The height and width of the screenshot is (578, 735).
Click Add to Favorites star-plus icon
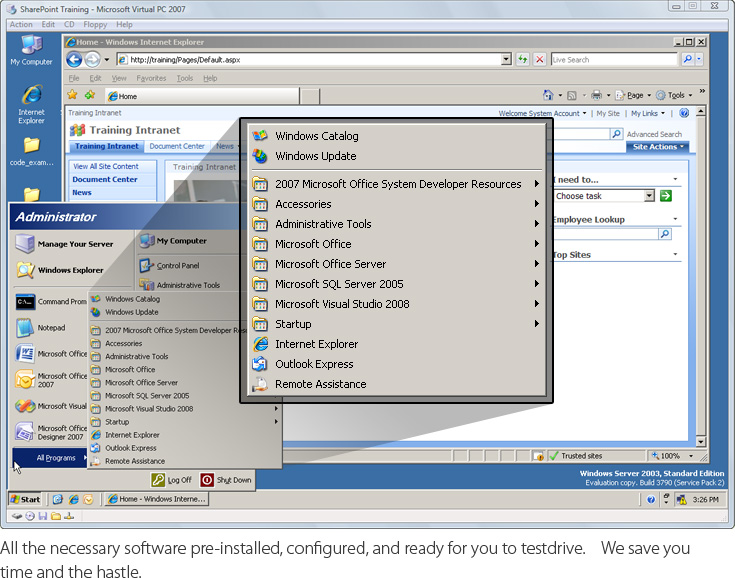coord(90,95)
